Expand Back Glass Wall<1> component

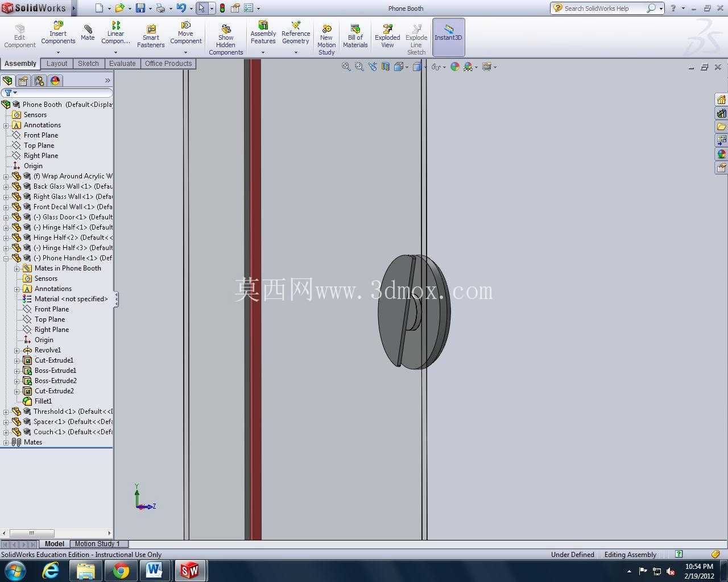tap(6, 186)
